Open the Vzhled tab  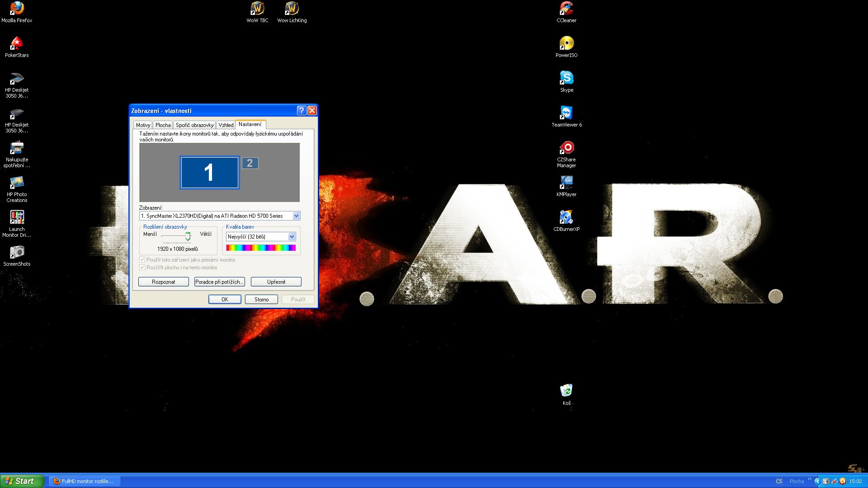tap(226, 125)
